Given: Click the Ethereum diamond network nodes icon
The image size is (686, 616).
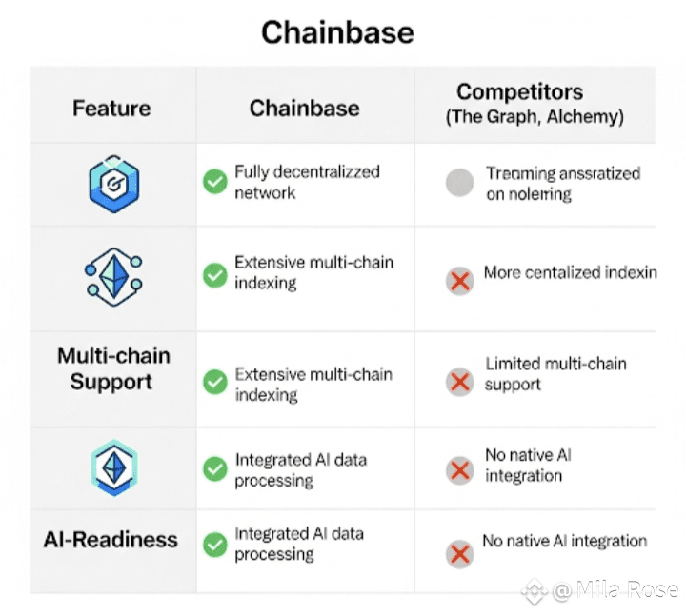Looking at the screenshot, I should (113, 277).
